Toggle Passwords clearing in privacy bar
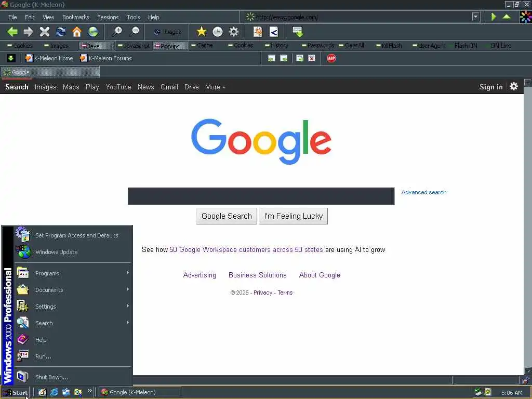Screen dimensions: 532x399 [318, 46]
